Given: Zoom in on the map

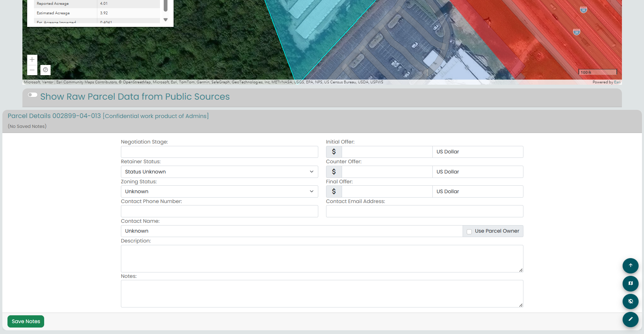Looking at the screenshot, I should pyautogui.click(x=32, y=60).
